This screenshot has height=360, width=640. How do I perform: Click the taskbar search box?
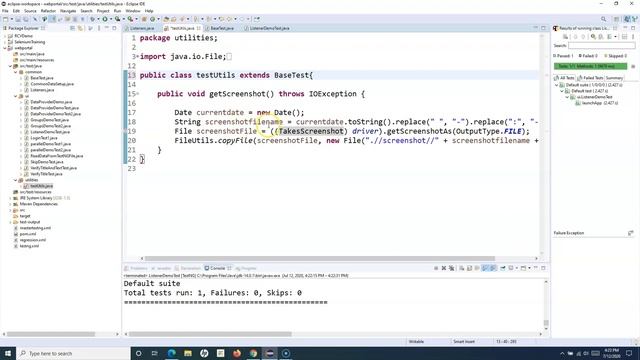tap(73, 353)
